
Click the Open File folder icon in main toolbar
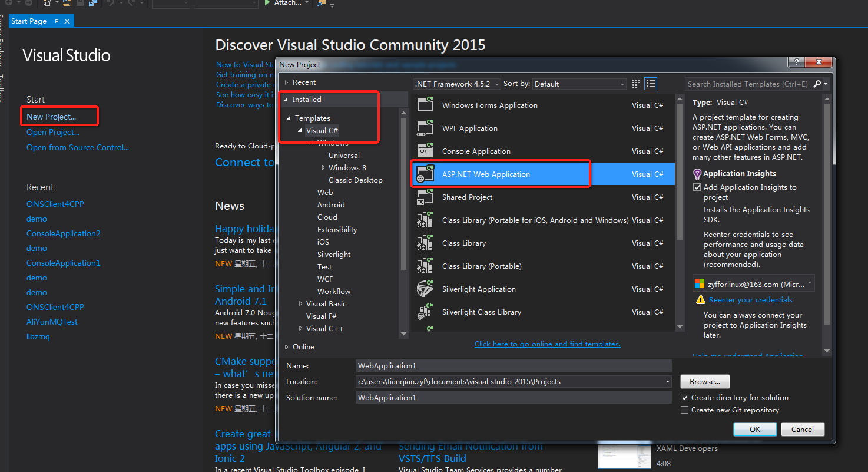(x=67, y=3)
